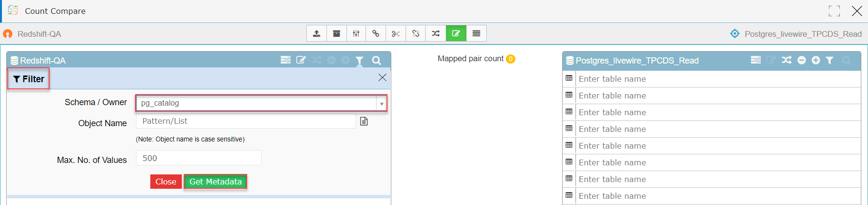The image size is (868, 205).
Task: Open the filter funnel in Postgres panel header
Action: [x=830, y=60]
